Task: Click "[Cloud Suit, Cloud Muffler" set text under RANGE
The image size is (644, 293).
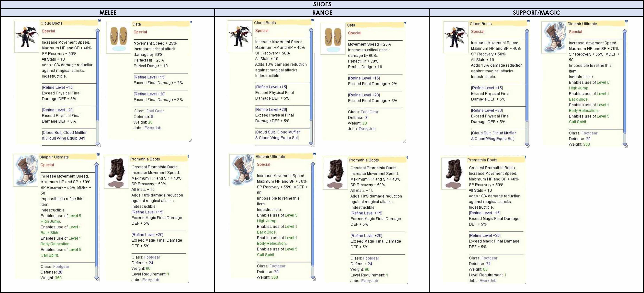Action: coord(277,132)
